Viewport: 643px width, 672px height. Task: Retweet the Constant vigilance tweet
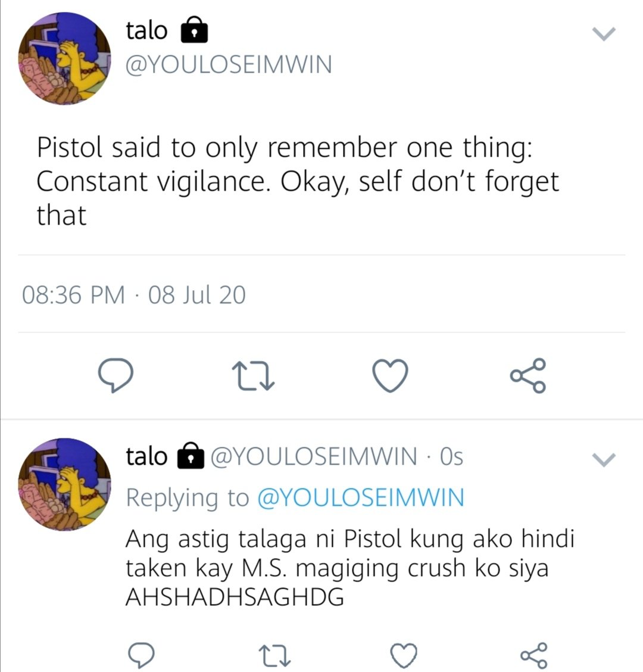click(x=253, y=377)
